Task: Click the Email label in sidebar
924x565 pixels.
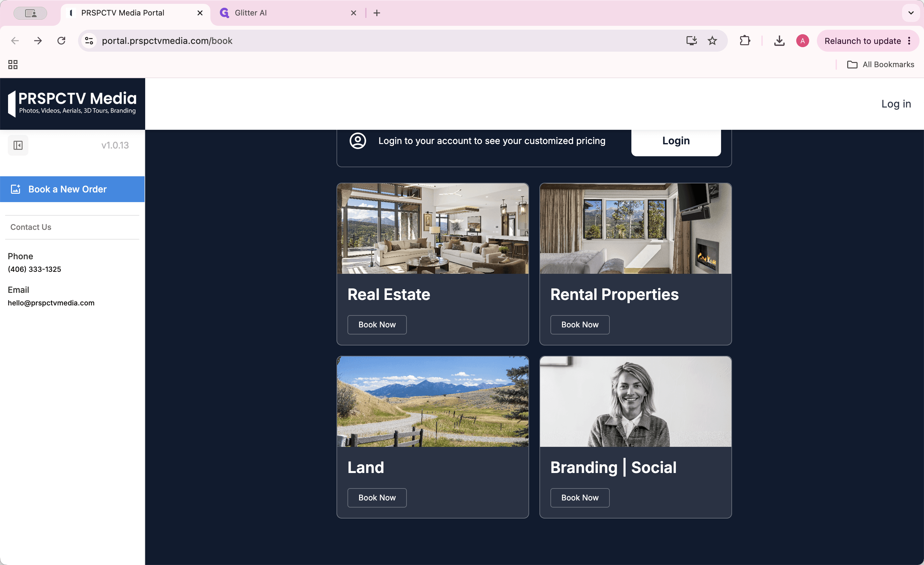Action: pyautogui.click(x=18, y=290)
